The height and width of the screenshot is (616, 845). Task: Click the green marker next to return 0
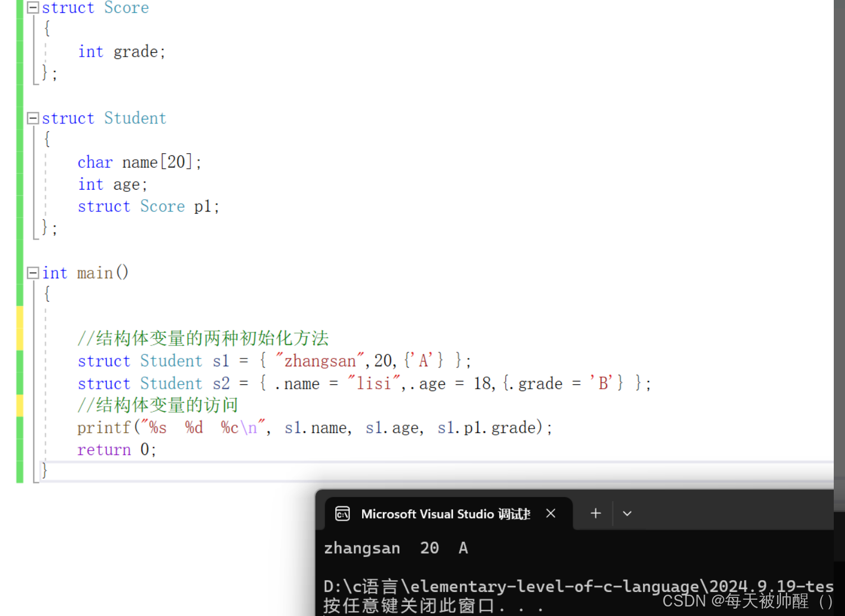(x=20, y=449)
